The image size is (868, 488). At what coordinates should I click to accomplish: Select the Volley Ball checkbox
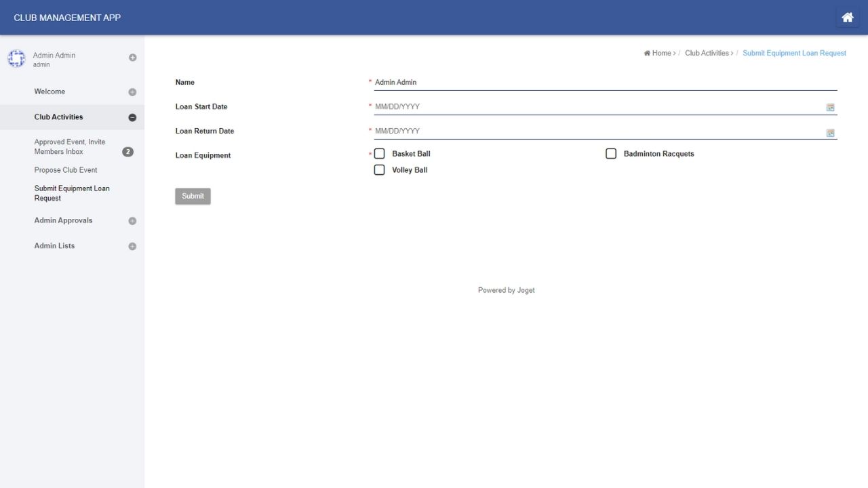coord(380,170)
